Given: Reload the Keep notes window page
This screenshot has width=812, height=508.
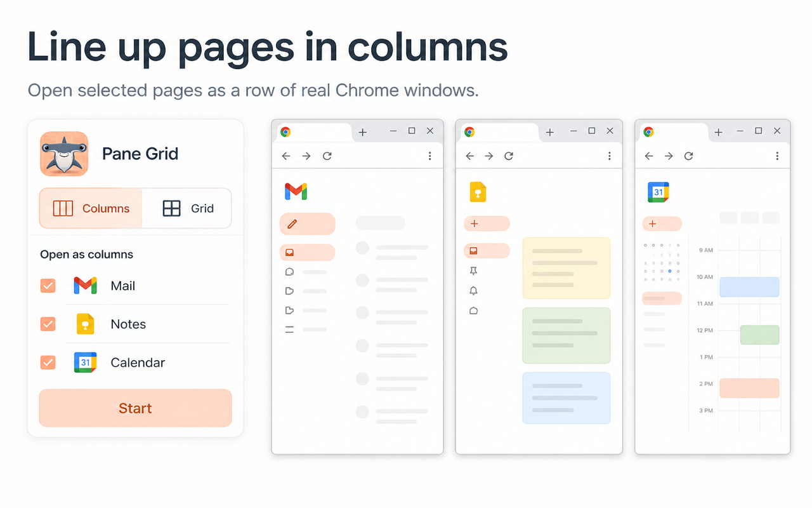Looking at the screenshot, I should (x=509, y=156).
